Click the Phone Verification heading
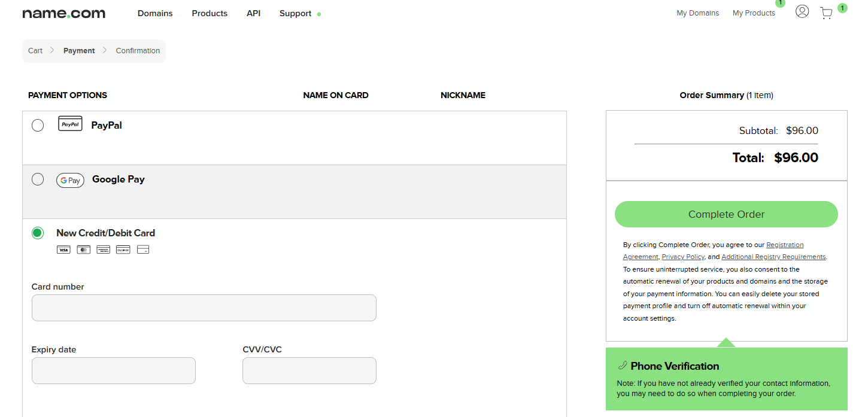 (x=675, y=366)
